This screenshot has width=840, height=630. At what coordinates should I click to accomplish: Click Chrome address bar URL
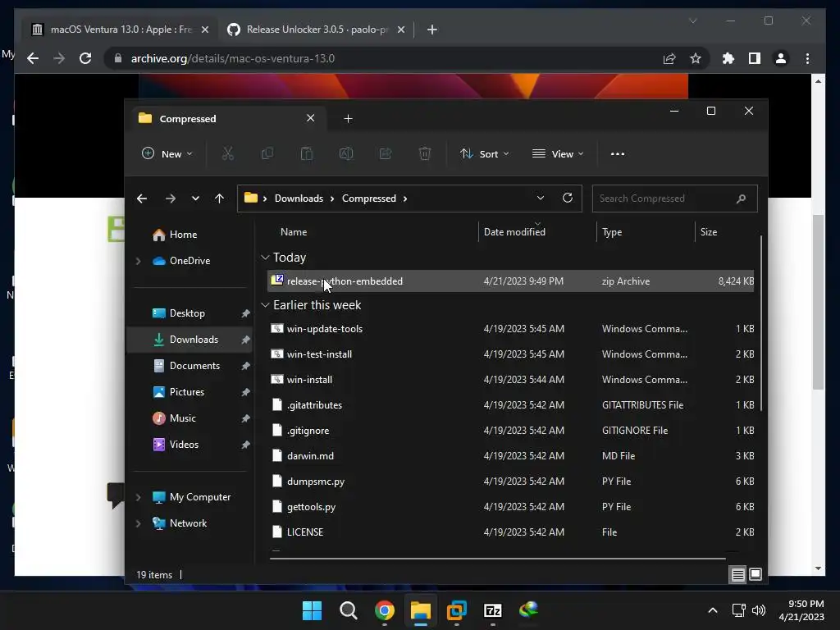232,58
